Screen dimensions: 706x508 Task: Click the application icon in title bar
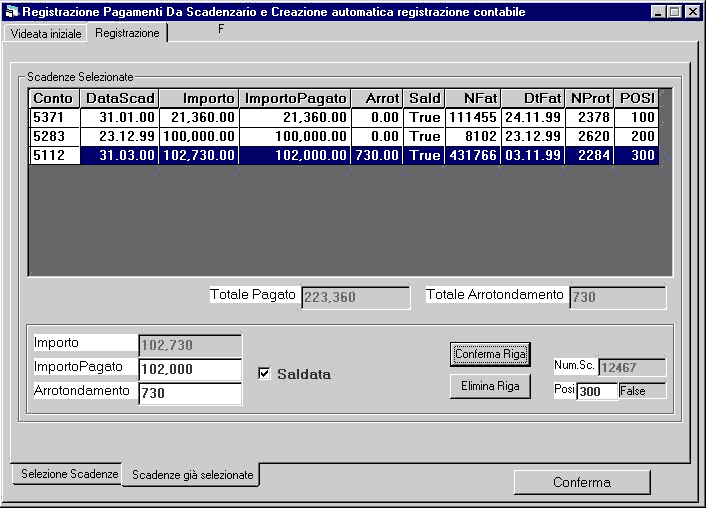[12, 11]
